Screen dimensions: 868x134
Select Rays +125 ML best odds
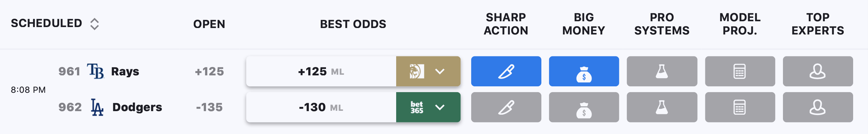(321, 71)
